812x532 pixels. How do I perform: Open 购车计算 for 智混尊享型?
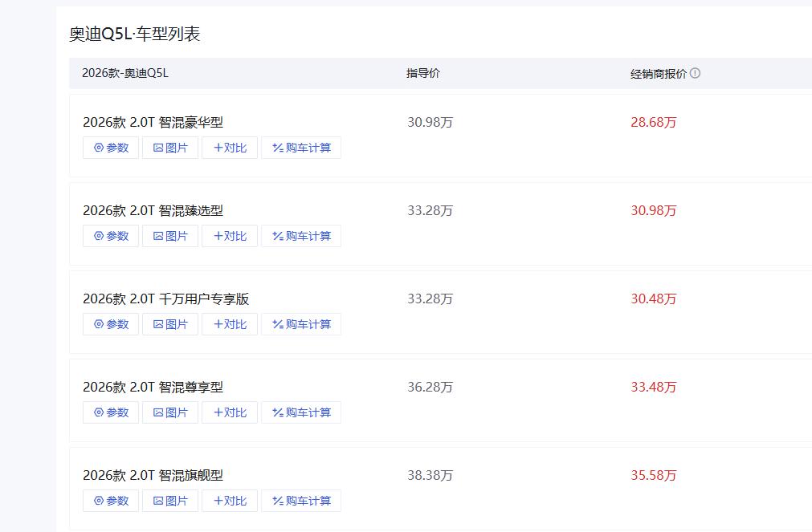(301, 412)
